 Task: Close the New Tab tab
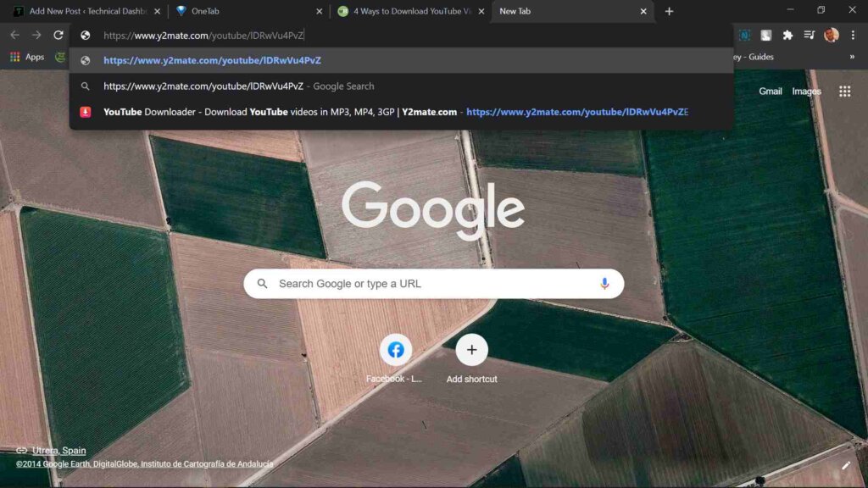(x=643, y=11)
